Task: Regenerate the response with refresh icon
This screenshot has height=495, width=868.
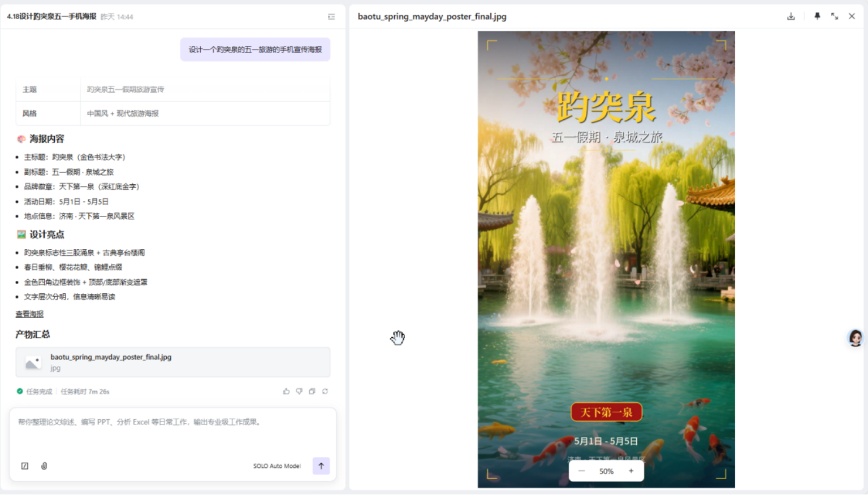Action: tap(325, 391)
